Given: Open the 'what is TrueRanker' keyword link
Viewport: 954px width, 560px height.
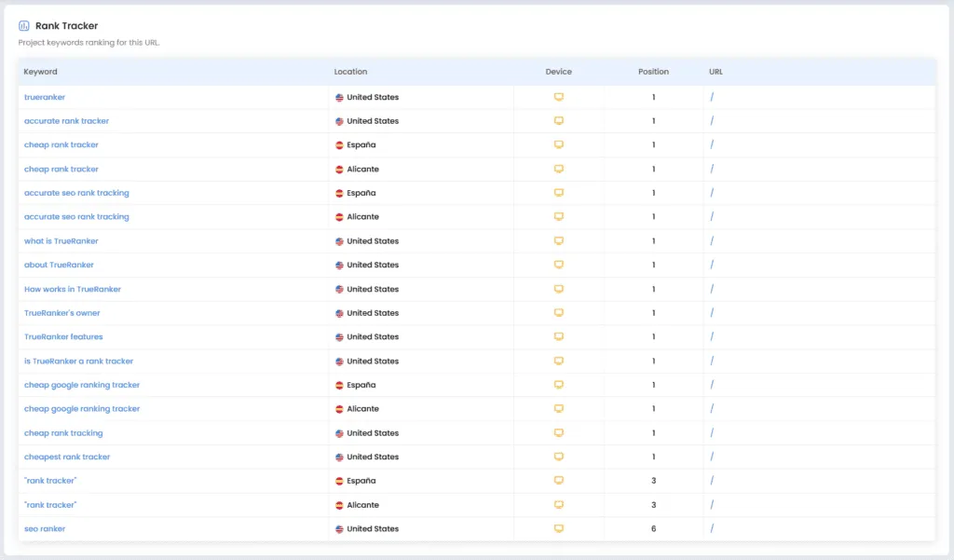Looking at the screenshot, I should point(61,241).
